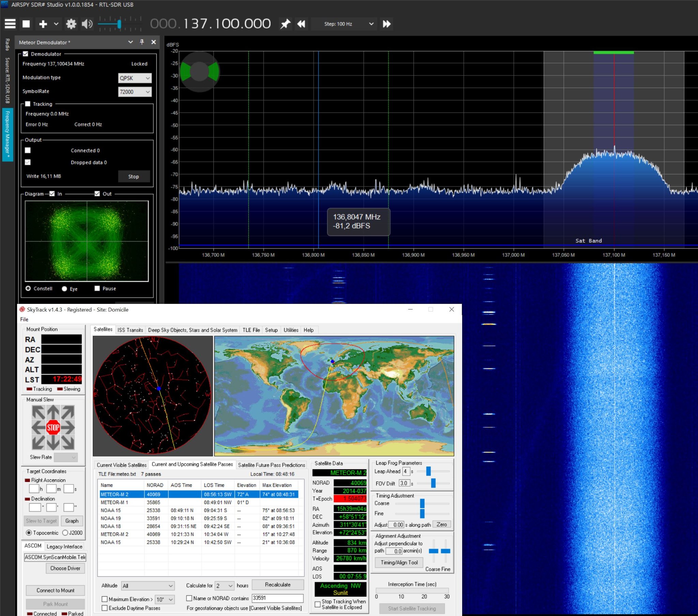
Task: Stop radio playback with the square icon
Action: [26, 24]
